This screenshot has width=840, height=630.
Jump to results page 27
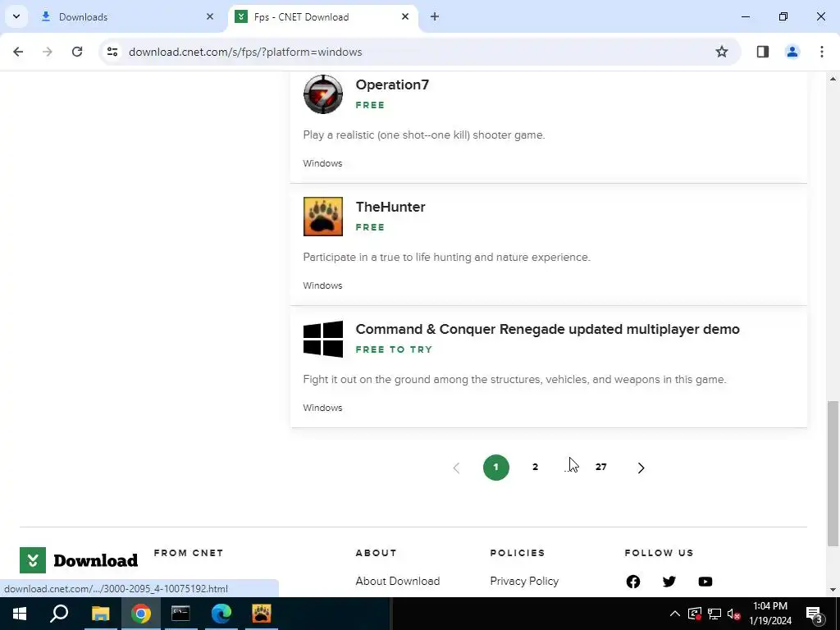pyautogui.click(x=601, y=467)
